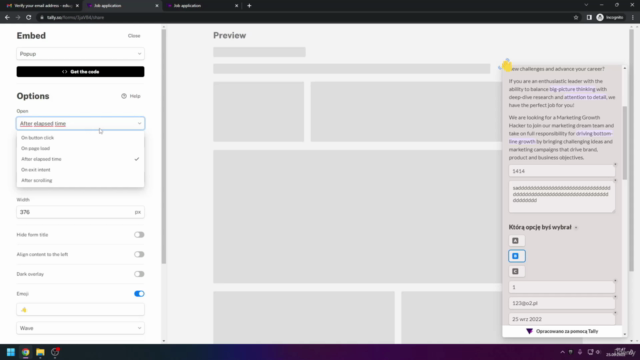Enable Align content to the left

click(x=139, y=254)
